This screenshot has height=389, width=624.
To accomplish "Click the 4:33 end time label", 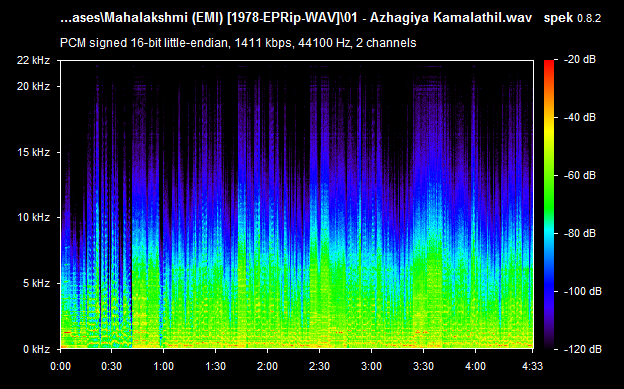I will pos(532,366).
